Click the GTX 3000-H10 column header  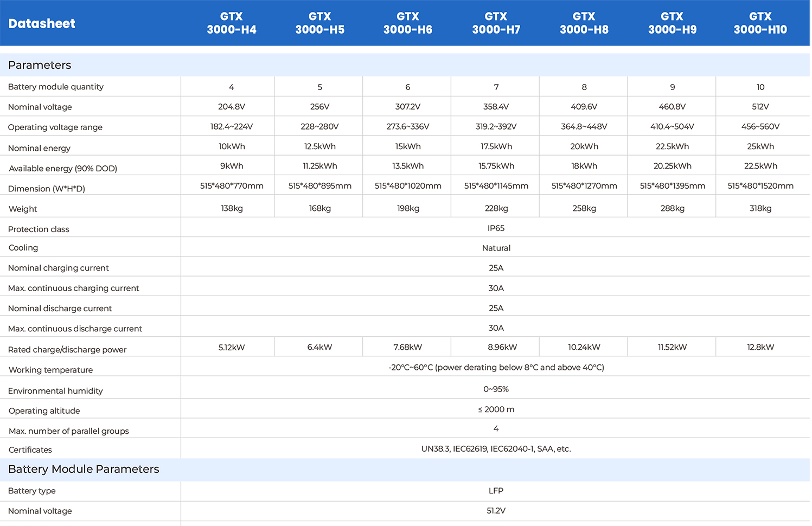point(760,23)
